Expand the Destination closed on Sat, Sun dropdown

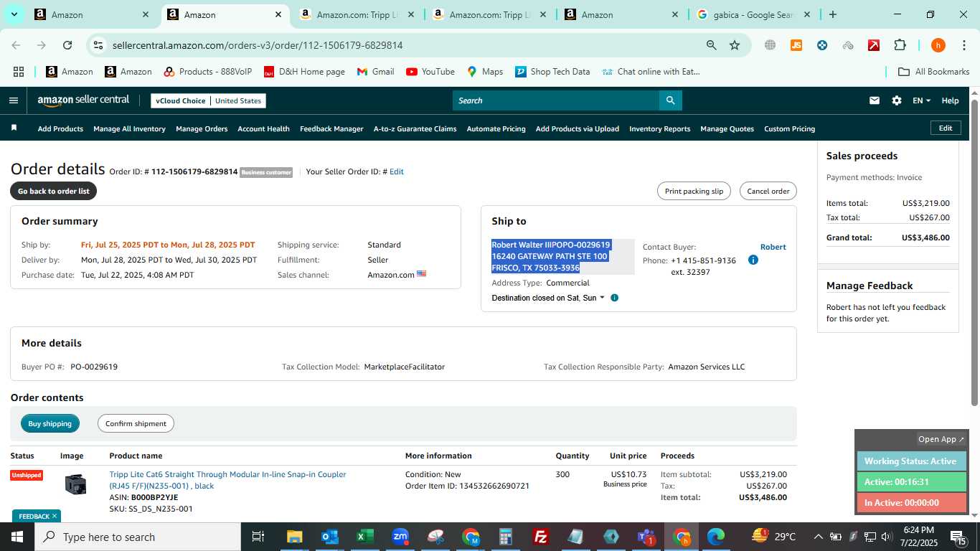[548, 298]
